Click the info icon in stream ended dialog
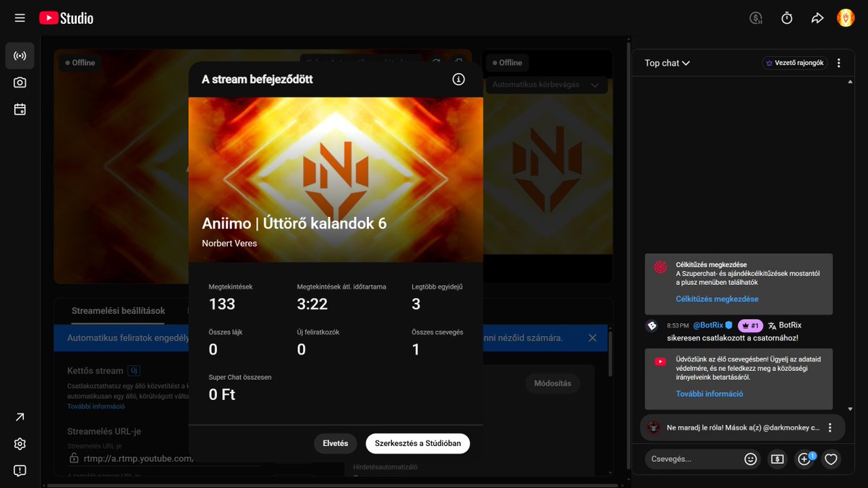This screenshot has height=488, width=868. point(459,80)
